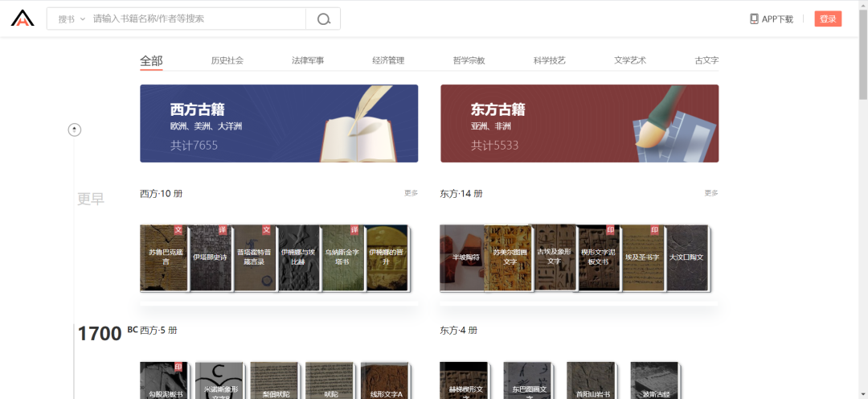
Task: Open the 赫梯楔形文字 book cover
Action: tap(464, 380)
